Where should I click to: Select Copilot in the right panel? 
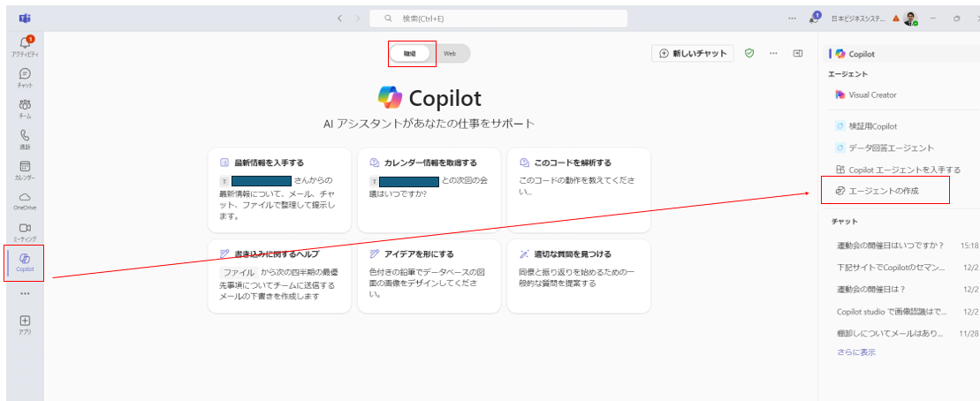[900, 54]
